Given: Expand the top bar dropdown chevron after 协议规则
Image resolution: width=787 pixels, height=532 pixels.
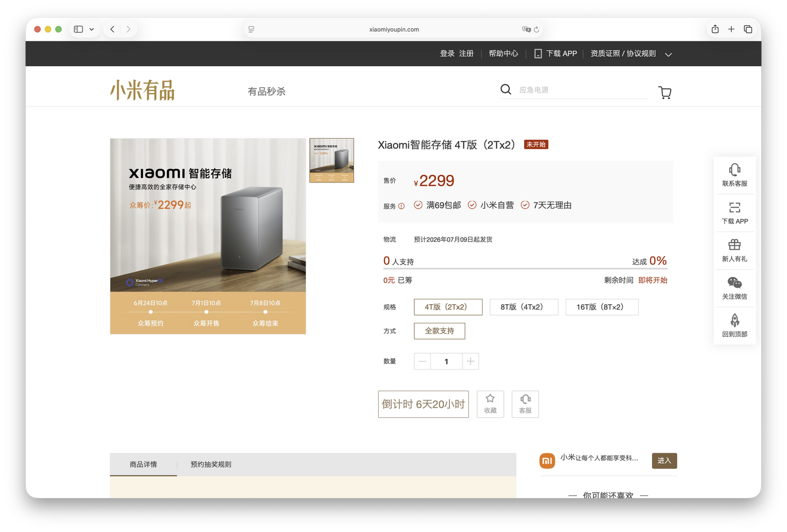Looking at the screenshot, I should click(668, 54).
